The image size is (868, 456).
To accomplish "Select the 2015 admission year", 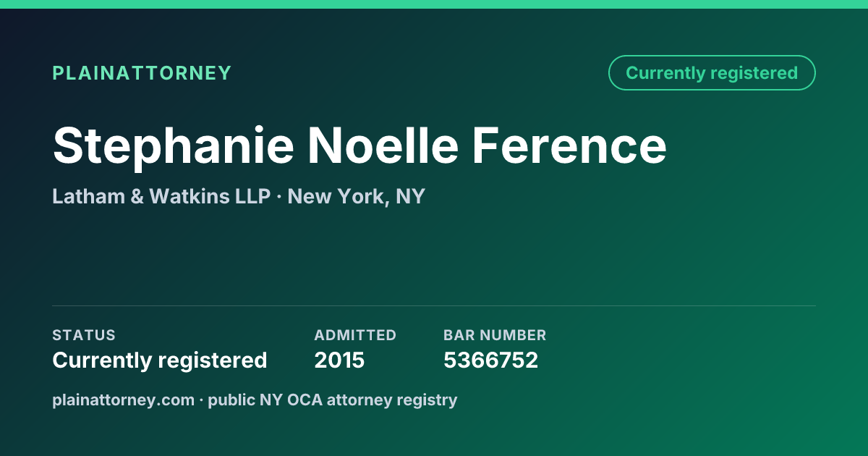I will point(339,360).
